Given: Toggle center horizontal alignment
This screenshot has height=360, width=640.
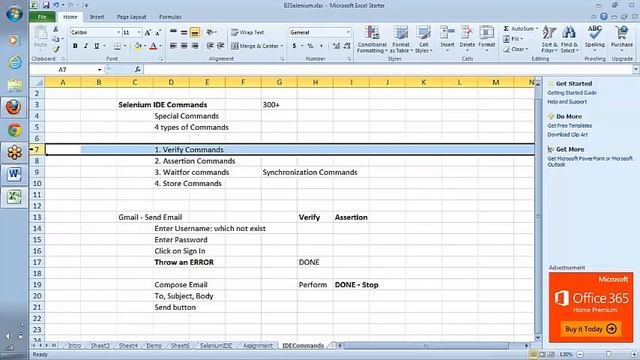Looking at the screenshot, I should [x=184, y=46].
